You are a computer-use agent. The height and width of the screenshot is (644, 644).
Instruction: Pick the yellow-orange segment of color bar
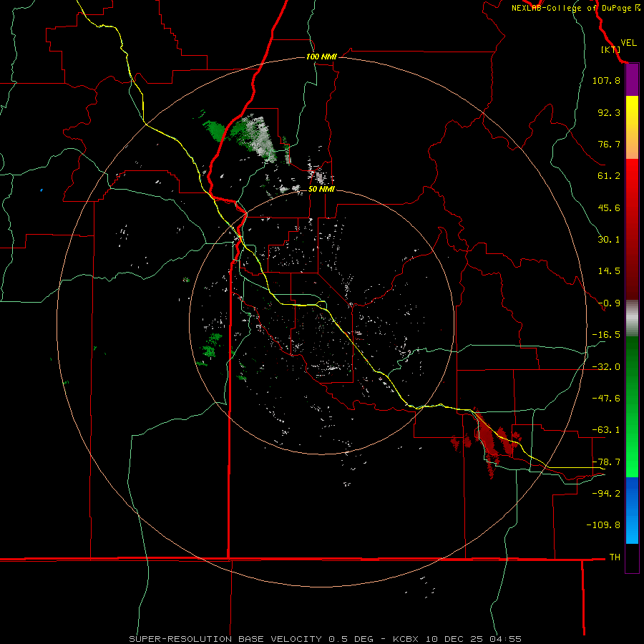point(632,127)
